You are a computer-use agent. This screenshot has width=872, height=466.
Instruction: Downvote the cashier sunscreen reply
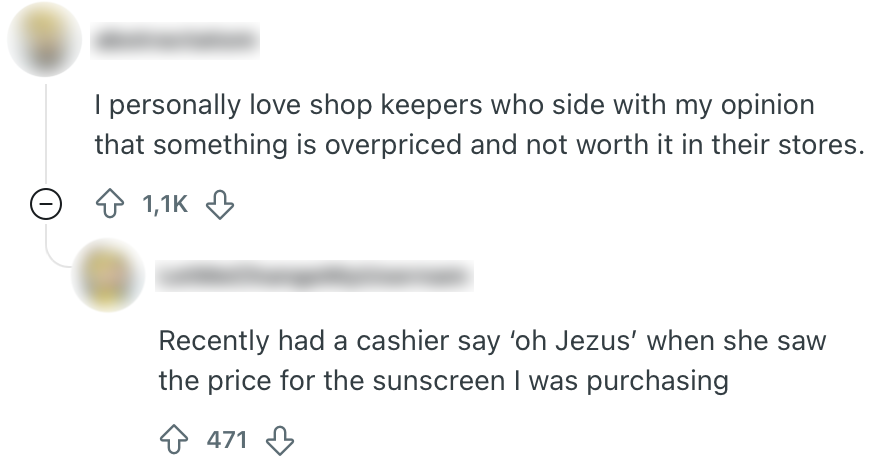[x=280, y=439]
